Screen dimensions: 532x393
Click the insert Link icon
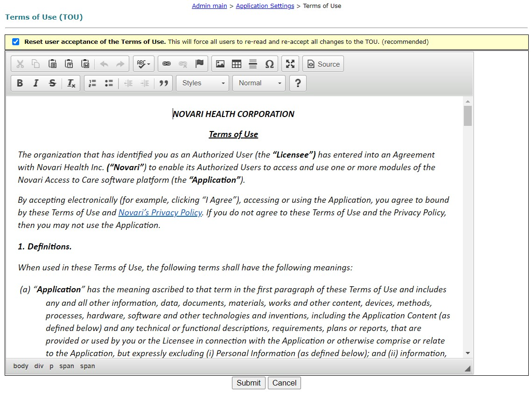click(166, 64)
